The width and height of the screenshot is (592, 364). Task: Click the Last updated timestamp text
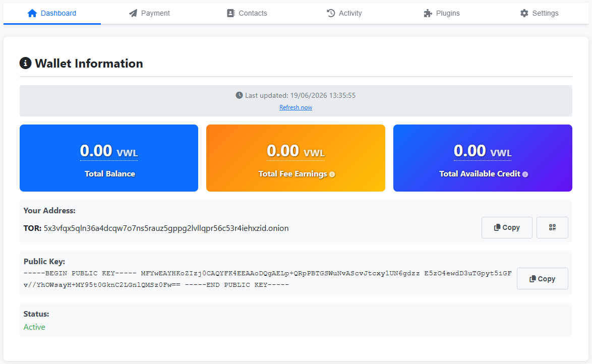300,95
